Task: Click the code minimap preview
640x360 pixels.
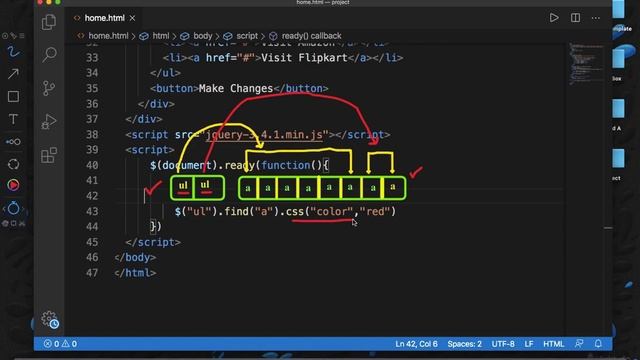Action: [x=586, y=63]
